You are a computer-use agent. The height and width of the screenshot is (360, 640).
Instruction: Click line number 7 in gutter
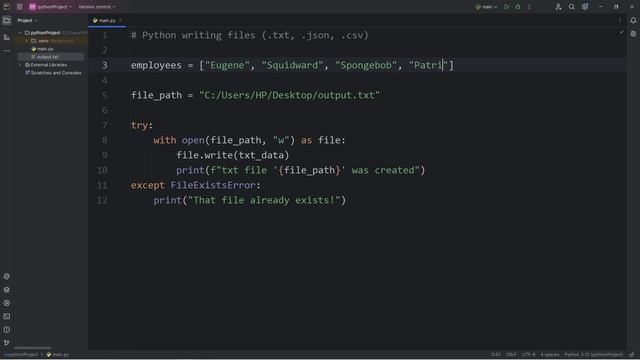(x=104, y=125)
